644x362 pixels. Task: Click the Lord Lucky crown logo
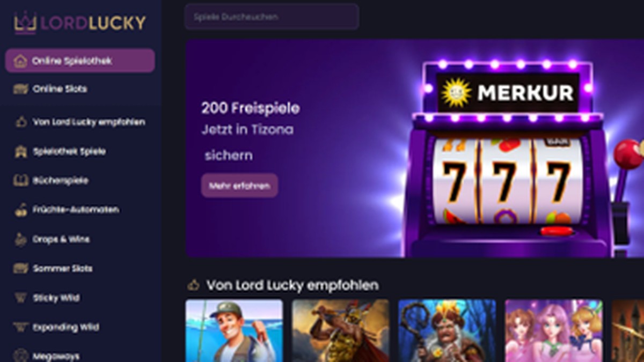pos(25,23)
